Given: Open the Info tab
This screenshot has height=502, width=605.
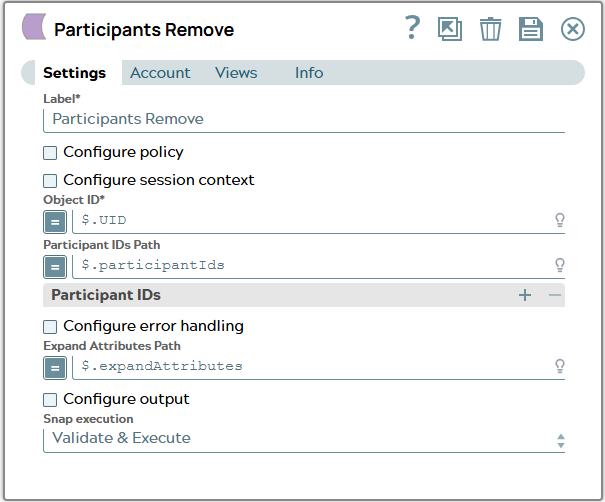Looking at the screenshot, I should click(309, 73).
